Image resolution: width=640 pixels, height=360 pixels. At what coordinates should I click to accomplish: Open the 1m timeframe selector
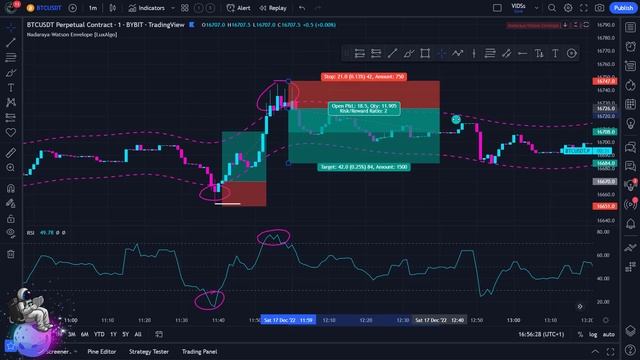coord(93,8)
